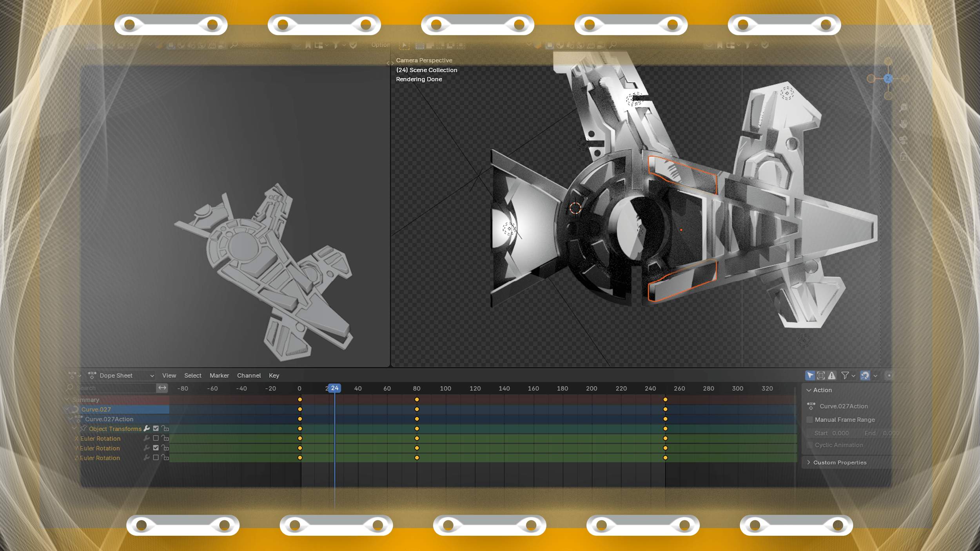Check the Z Euler Rotation checkbox
The height and width of the screenshot is (551, 980).
(x=156, y=457)
